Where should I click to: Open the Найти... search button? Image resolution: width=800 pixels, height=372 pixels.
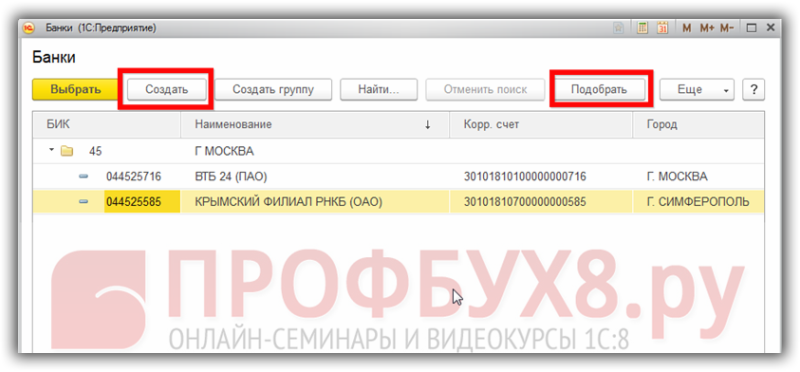coord(379,89)
